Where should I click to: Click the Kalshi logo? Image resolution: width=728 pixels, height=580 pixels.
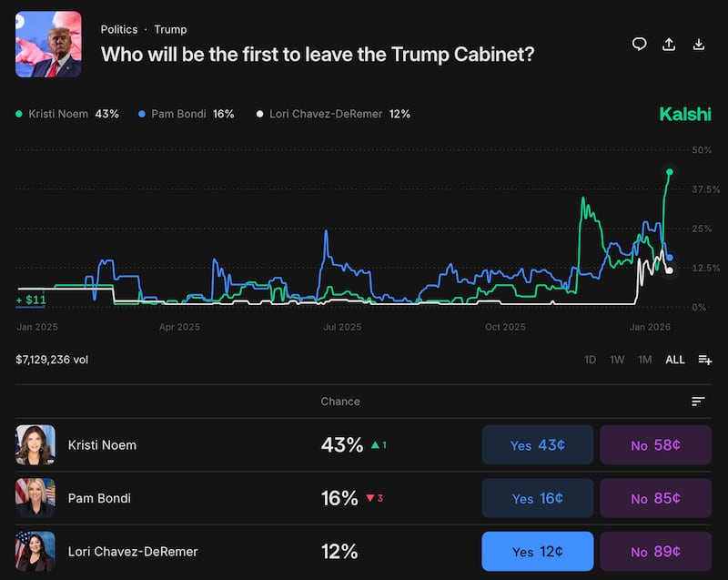point(685,115)
